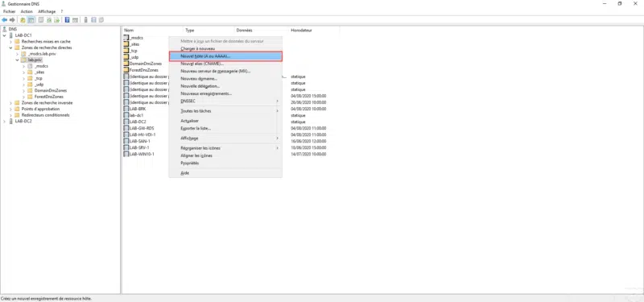Image resolution: width=644 pixels, height=302 pixels.
Task: Select the LAB-WIN10-1 host record
Action: 138,154
